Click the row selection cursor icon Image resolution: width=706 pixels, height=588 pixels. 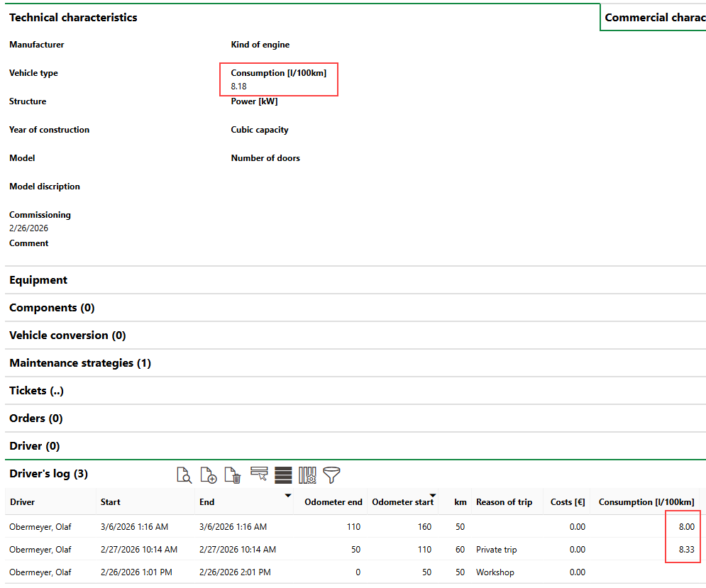(259, 475)
